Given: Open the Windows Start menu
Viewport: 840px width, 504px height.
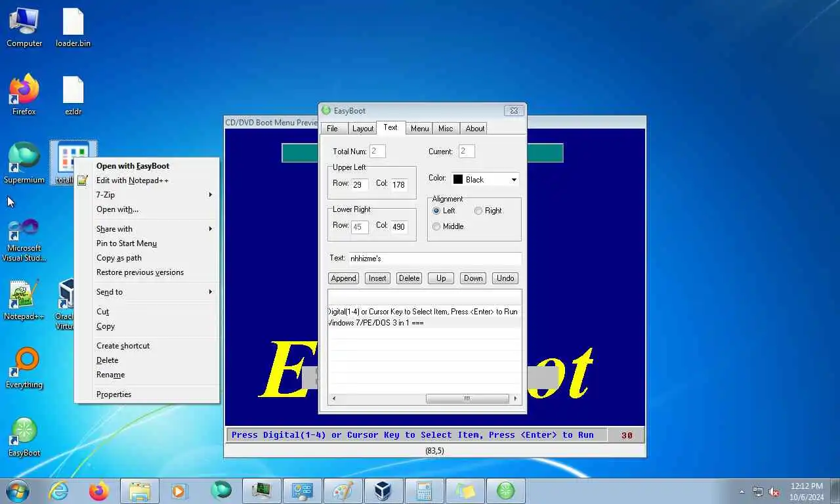Looking at the screenshot, I should (x=17, y=491).
